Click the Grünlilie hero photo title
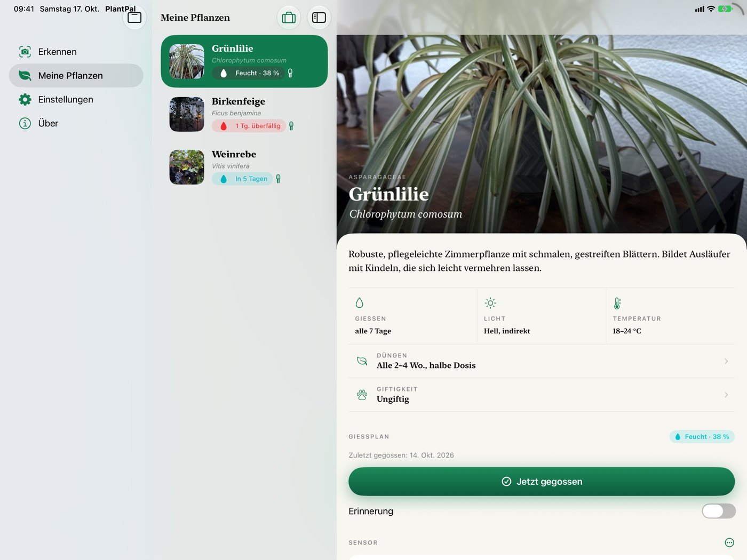747x560 pixels. point(388,194)
